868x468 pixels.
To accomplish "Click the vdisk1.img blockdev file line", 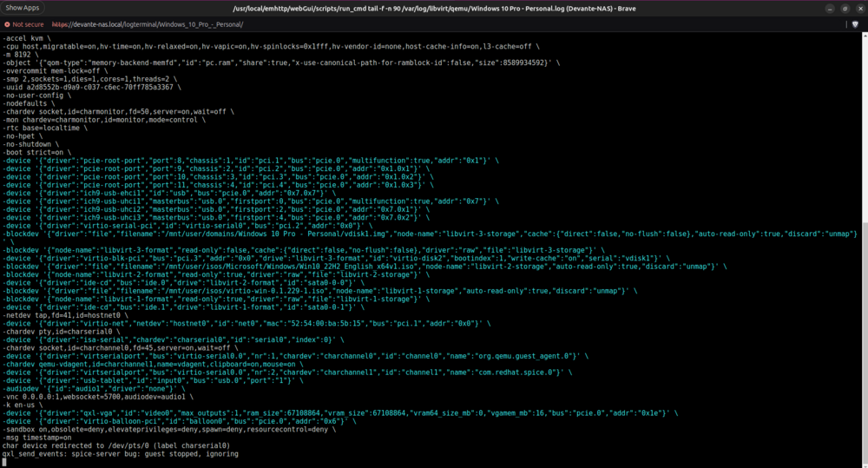I will (431, 238).
